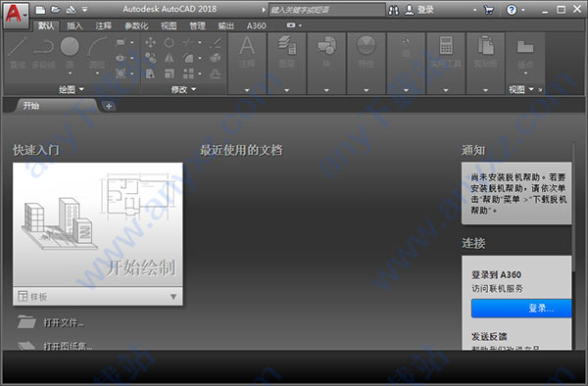Click 打开图纸集... link

click(x=68, y=346)
